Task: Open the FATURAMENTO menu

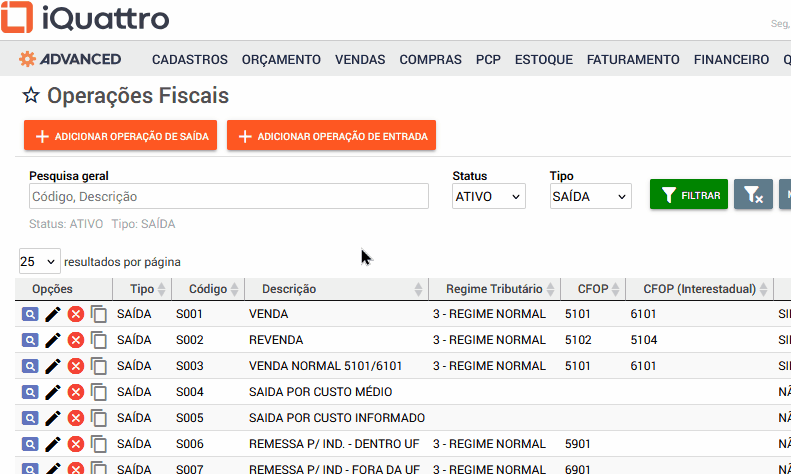Action: [633, 60]
